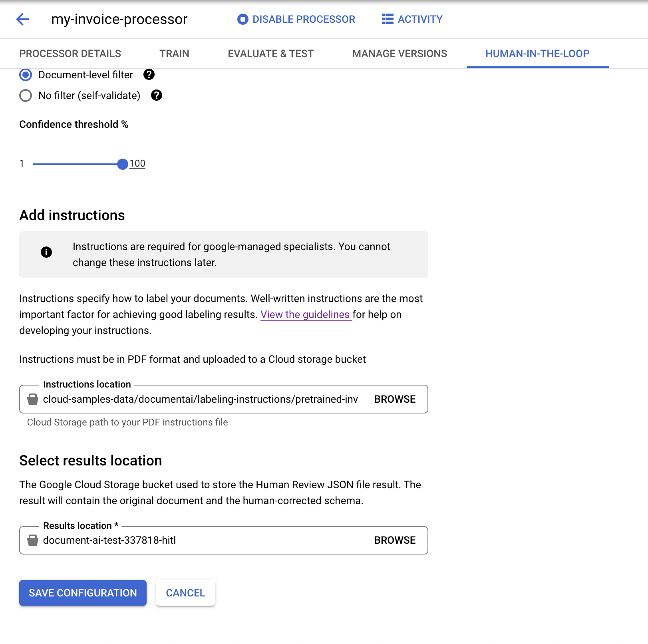This screenshot has width=648, height=644.
Task: Open the Manage Versions tab
Action: click(x=400, y=54)
